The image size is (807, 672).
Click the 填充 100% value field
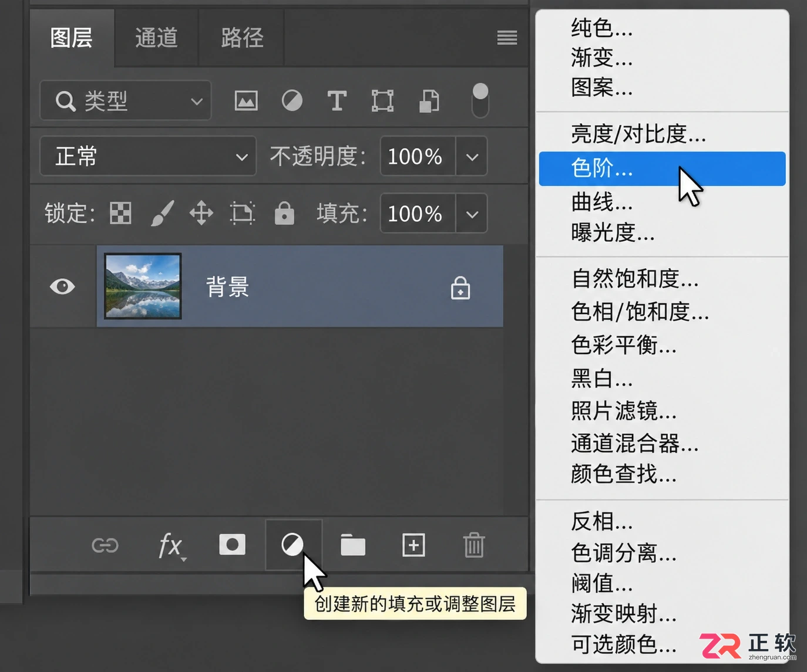pyautogui.click(x=418, y=214)
